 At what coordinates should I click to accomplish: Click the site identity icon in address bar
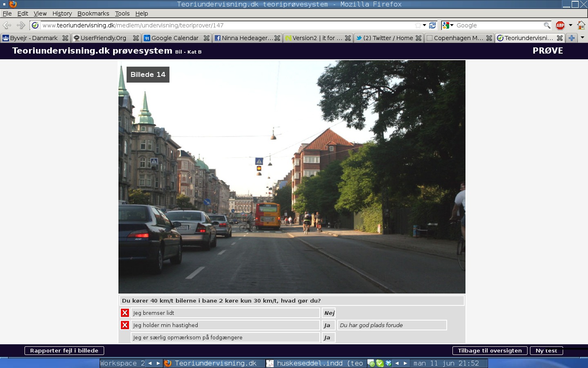tap(36, 25)
